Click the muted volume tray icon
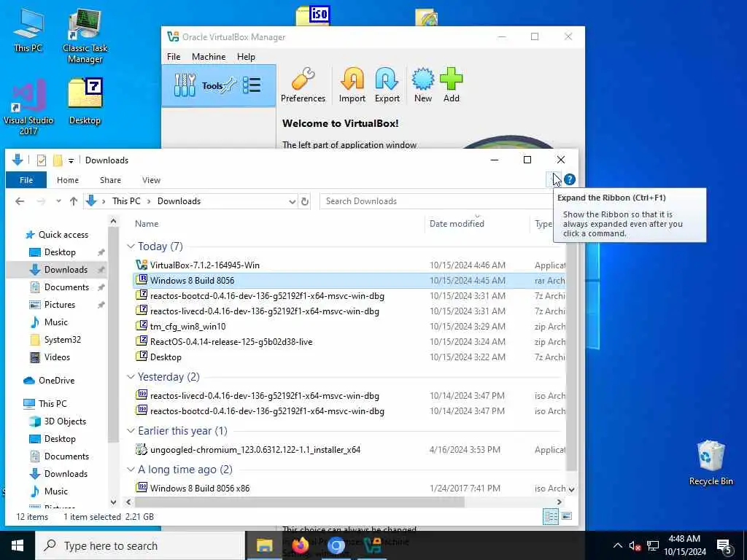Image resolution: width=747 pixels, height=560 pixels. click(635, 546)
